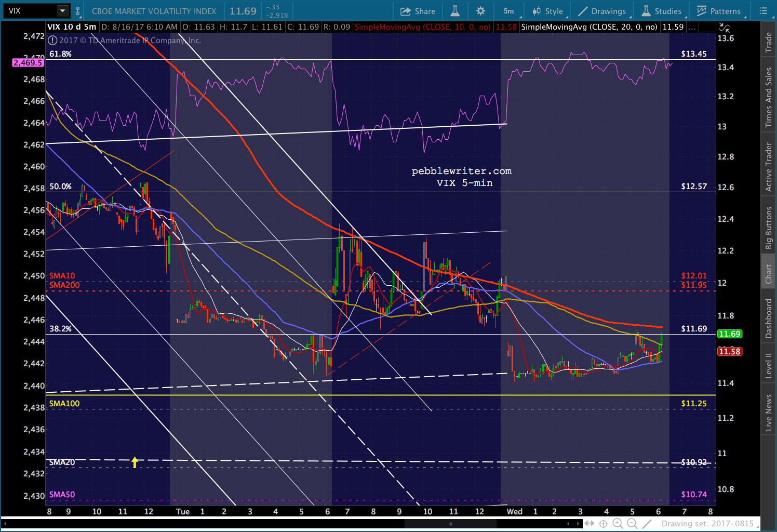
Task: Click the SimpleMovingAvg (CLOSE, 20, 0, no) study label
Action: click(x=590, y=27)
